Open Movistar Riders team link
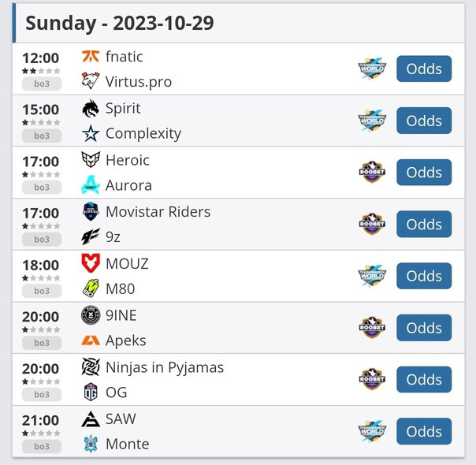Image resolution: width=476 pixels, height=465 pixels. 158,212
